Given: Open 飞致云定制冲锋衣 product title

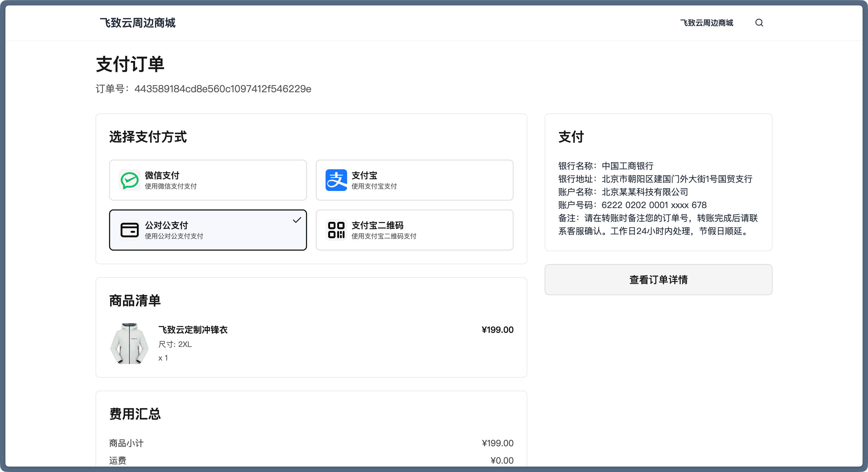Looking at the screenshot, I should click(x=193, y=330).
